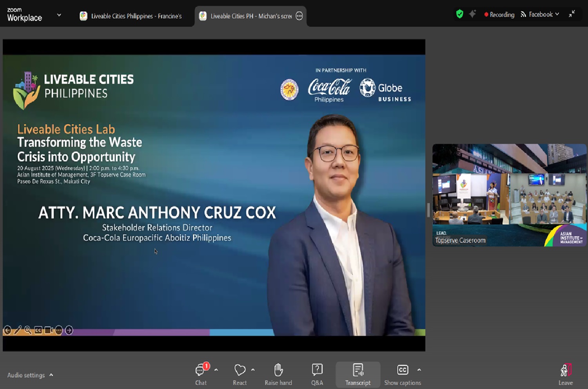Open the Chat panel
Viewport: 588px width, 389px height.
click(201, 375)
